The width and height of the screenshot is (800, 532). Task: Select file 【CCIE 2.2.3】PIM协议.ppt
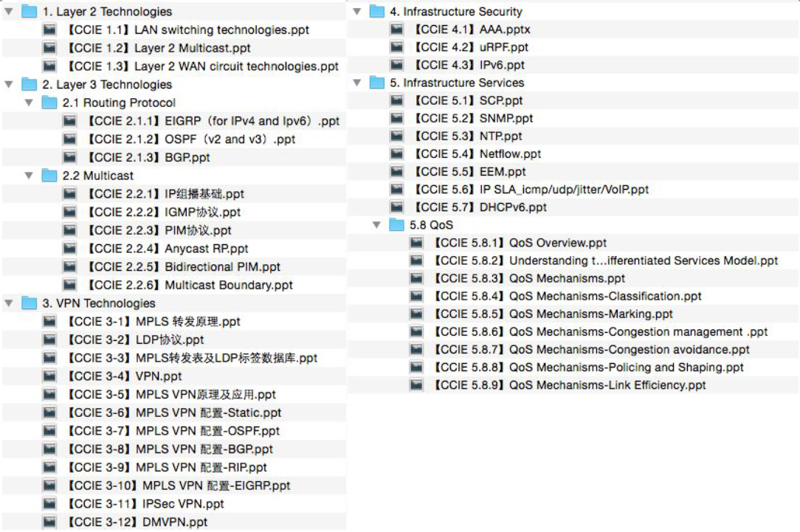click(x=159, y=230)
